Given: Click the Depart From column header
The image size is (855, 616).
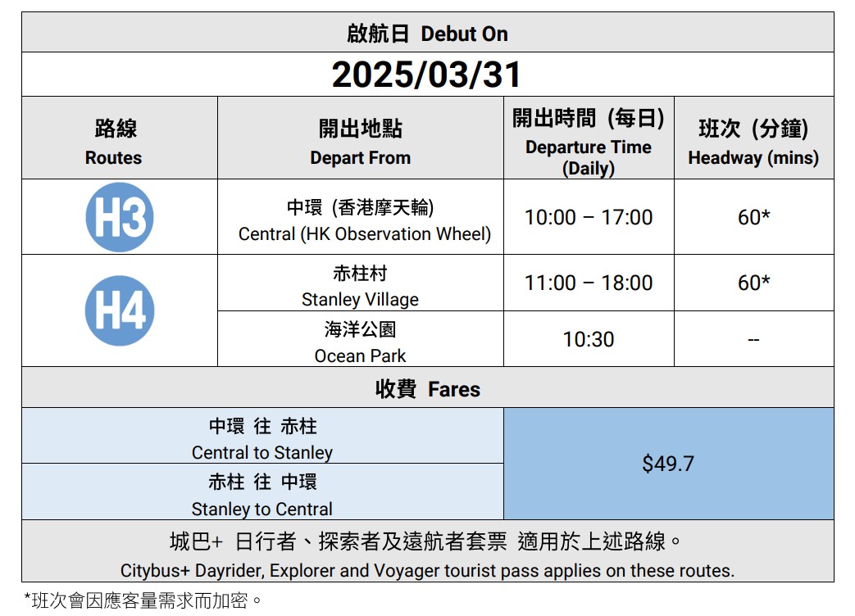Looking at the screenshot, I should tap(360, 142).
